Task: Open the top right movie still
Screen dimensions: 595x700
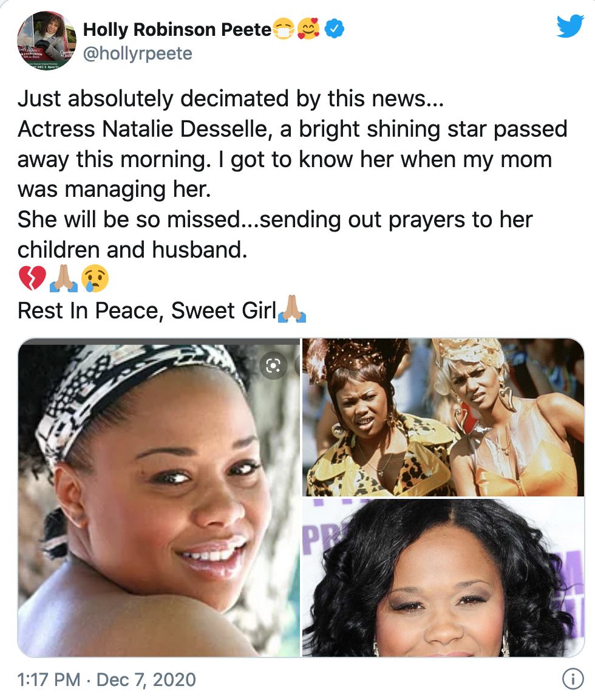Action: tap(443, 417)
